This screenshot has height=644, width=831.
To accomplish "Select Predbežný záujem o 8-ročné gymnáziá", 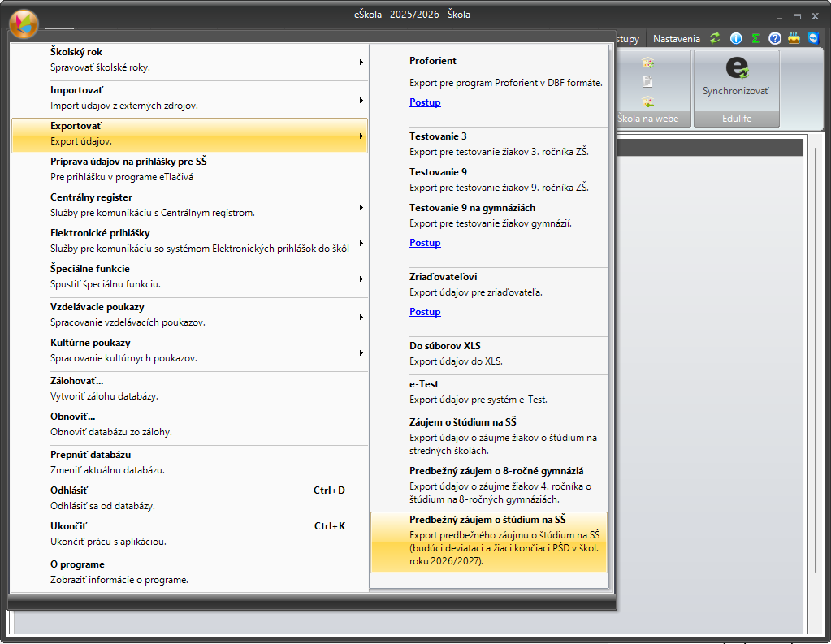I will click(489, 485).
